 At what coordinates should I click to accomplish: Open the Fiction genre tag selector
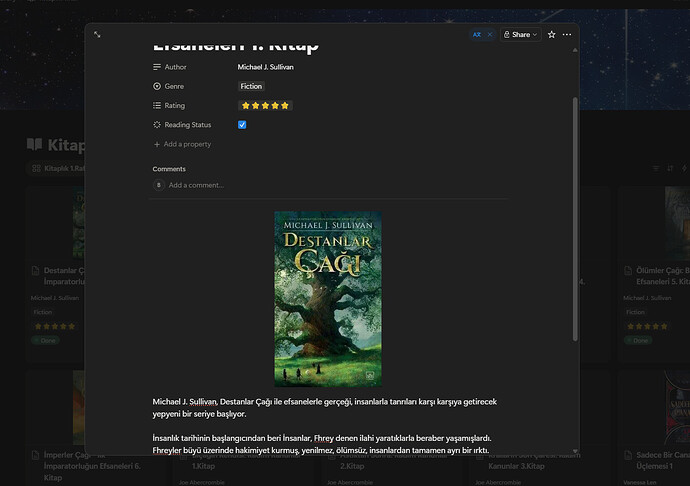click(x=251, y=86)
